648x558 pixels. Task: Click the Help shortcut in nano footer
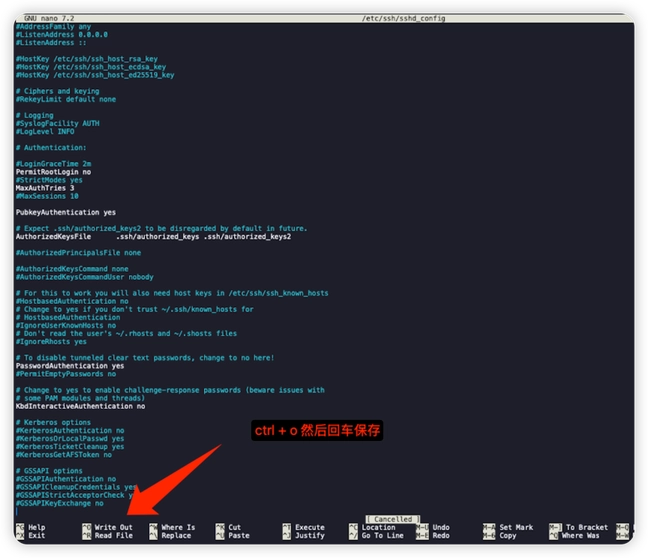36,527
